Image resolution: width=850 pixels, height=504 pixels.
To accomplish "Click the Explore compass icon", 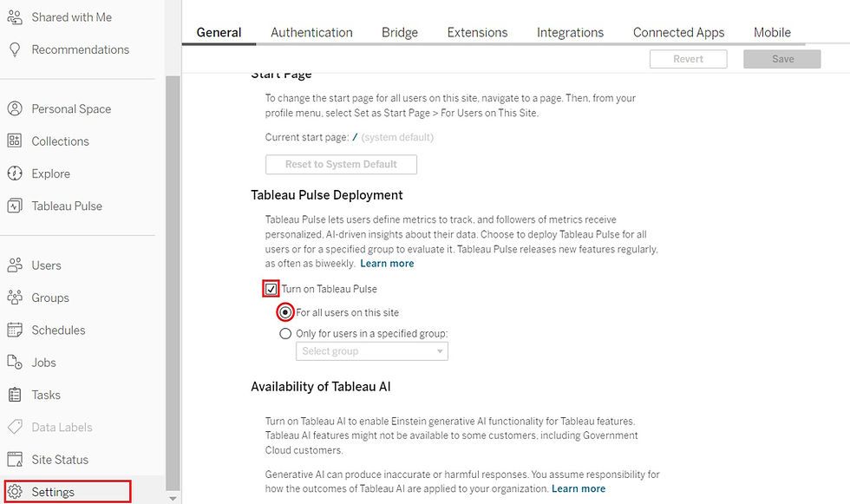I will [15, 173].
